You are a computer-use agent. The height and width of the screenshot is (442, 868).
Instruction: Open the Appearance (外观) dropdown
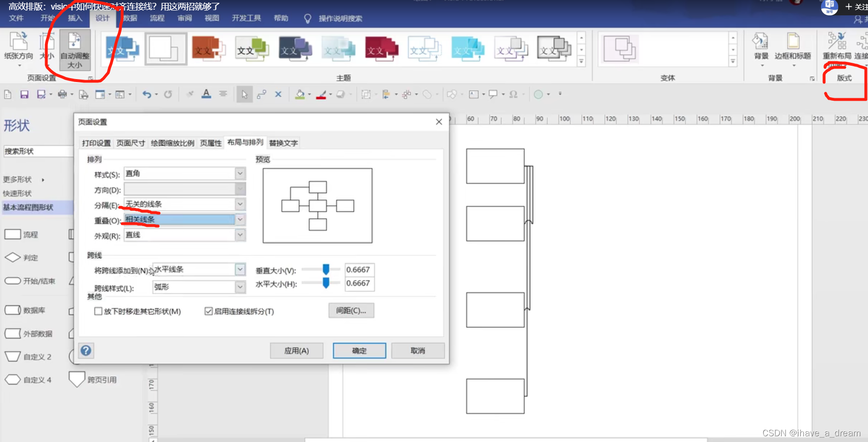click(240, 235)
